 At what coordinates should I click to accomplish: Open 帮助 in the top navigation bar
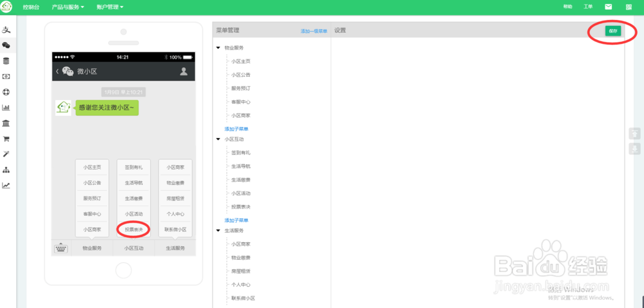click(567, 6)
